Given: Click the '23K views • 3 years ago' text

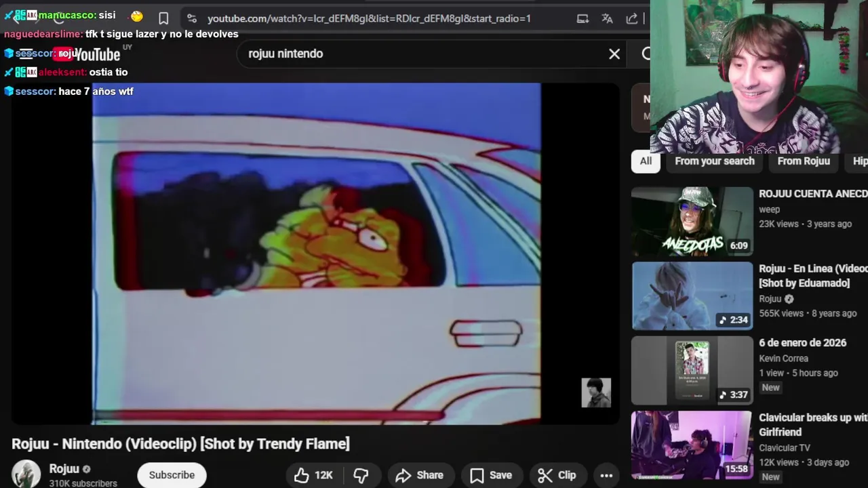Looking at the screenshot, I should click(806, 224).
